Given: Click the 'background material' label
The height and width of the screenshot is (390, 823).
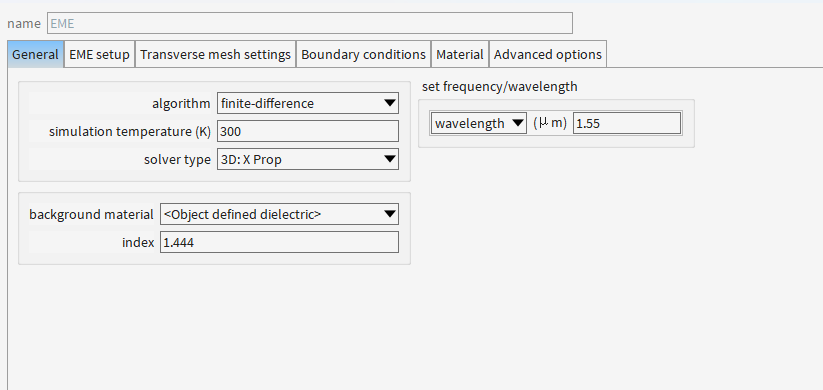Looking at the screenshot, I should [x=91, y=215].
